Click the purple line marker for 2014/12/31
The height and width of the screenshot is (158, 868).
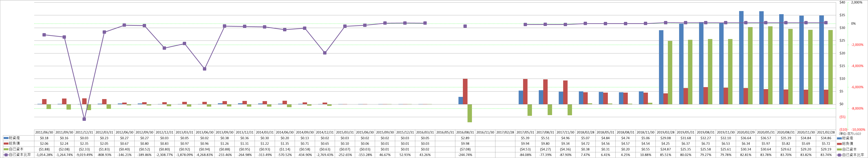tap(325, 53)
